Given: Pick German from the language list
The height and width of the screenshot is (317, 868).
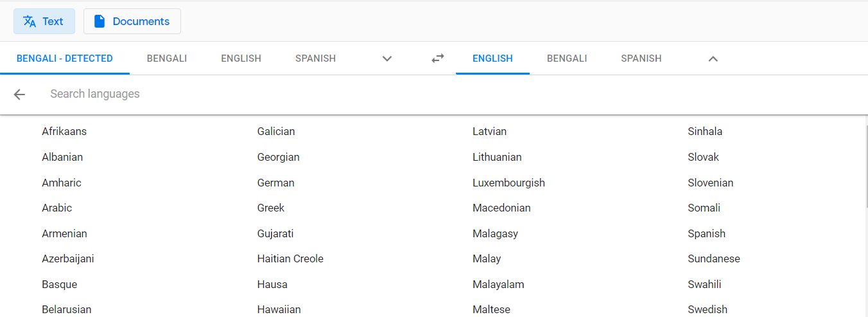Looking at the screenshot, I should tap(276, 183).
